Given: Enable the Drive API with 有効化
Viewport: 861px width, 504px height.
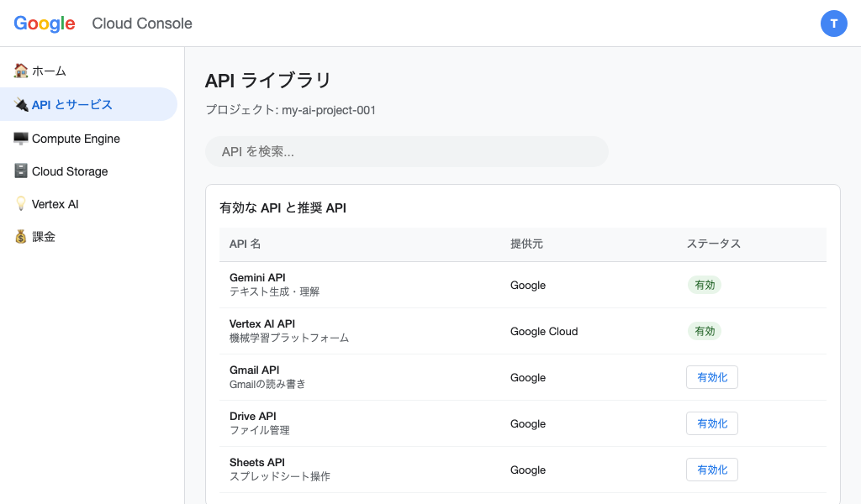Looking at the screenshot, I should (711, 423).
